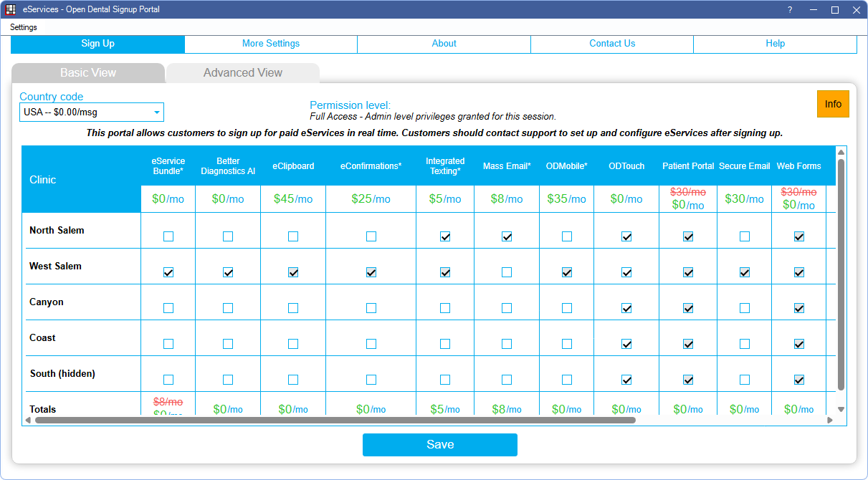Minimize the eServices window
This screenshot has height=480, width=868.
tap(813, 9)
